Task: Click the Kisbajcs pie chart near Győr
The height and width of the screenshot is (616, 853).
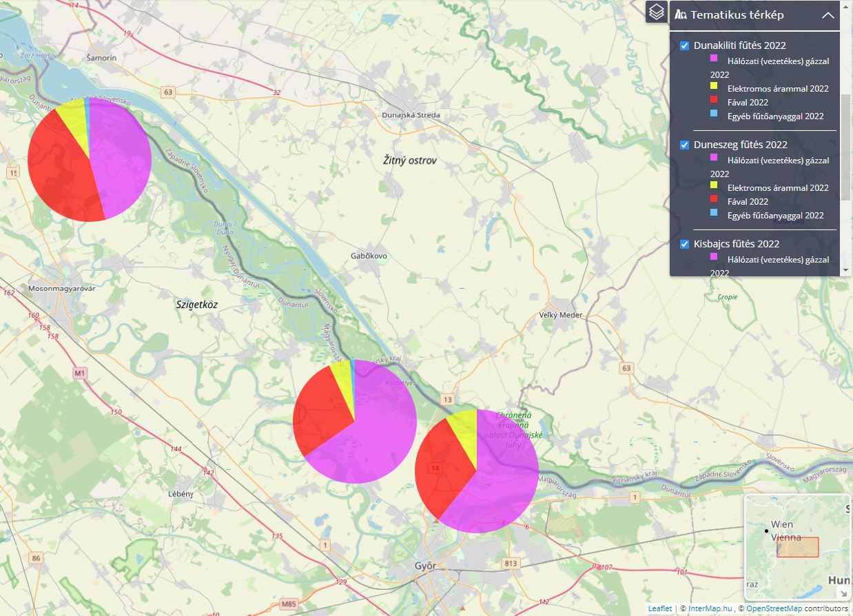Action: tap(477, 471)
